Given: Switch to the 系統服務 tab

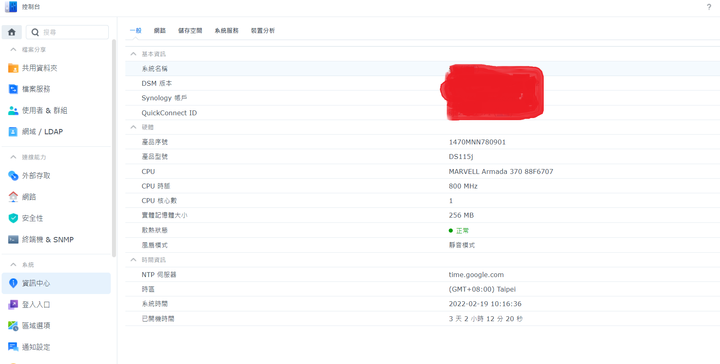Looking at the screenshot, I should (x=226, y=31).
